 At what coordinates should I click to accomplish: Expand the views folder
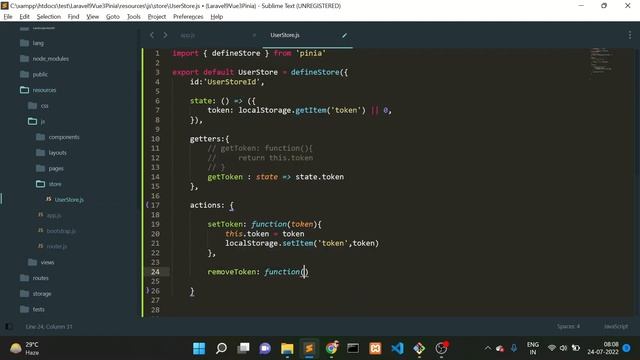pyautogui.click(x=47, y=262)
